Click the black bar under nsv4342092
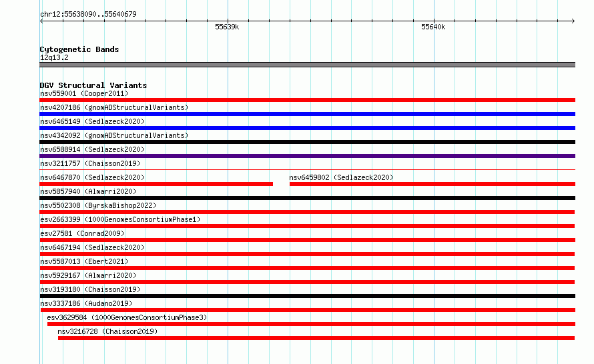The image size is (594, 364). (x=307, y=142)
